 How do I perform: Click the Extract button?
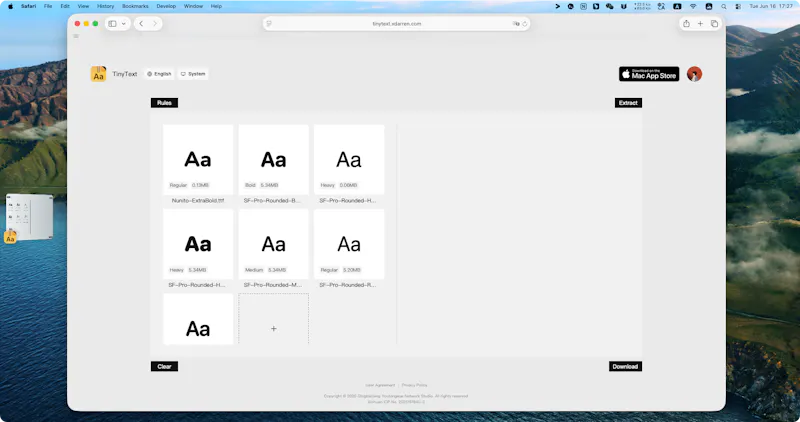pyautogui.click(x=628, y=103)
